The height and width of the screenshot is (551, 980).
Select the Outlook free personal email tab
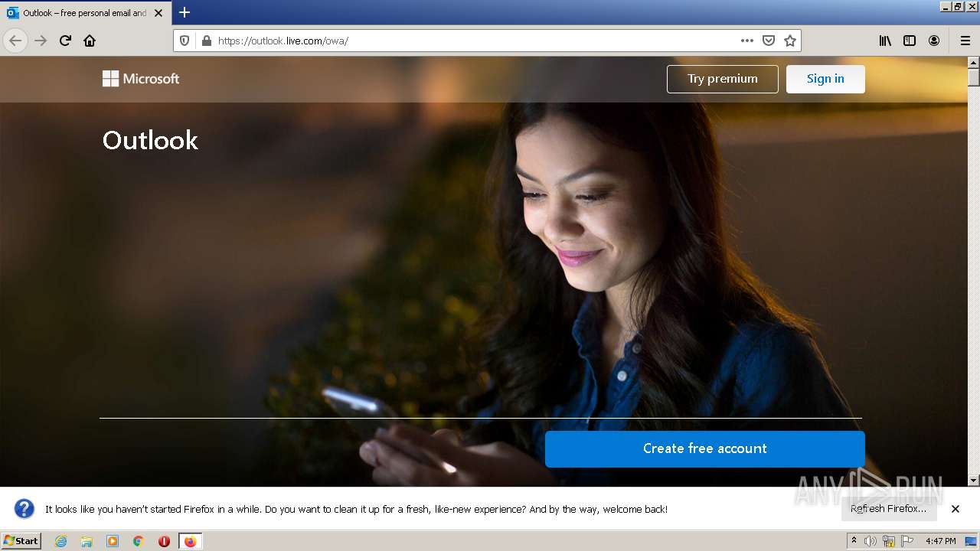(84, 13)
